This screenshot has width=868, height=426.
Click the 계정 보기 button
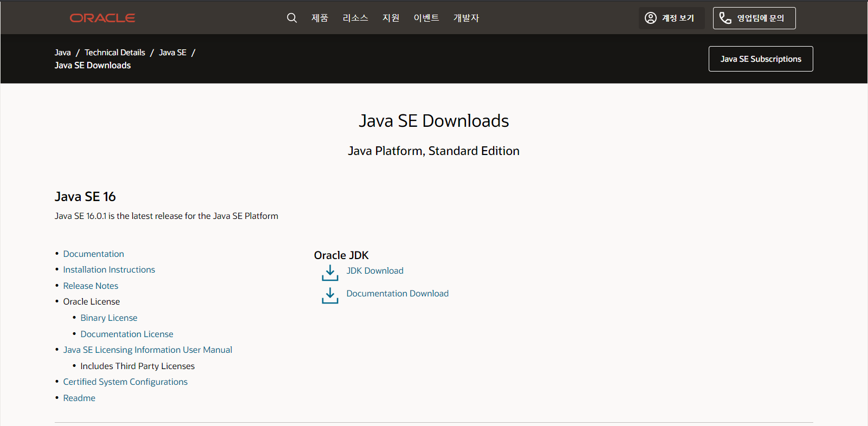pyautogui.click(x=672, y=18)
